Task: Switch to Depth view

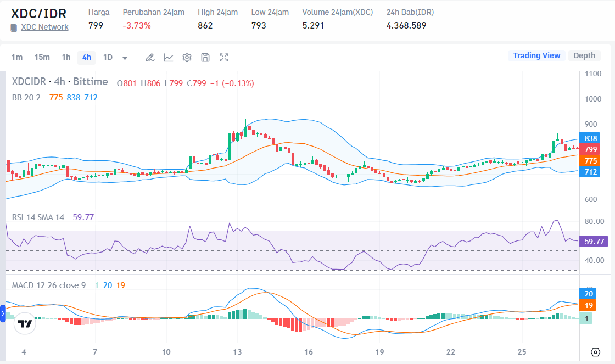Action: (x=584, y=55)
